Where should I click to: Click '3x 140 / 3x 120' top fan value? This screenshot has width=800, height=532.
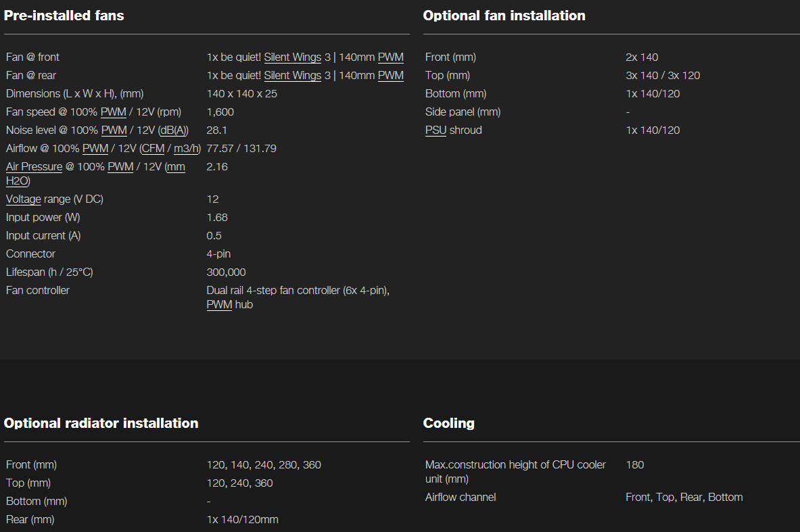click(x=663, y=76)
